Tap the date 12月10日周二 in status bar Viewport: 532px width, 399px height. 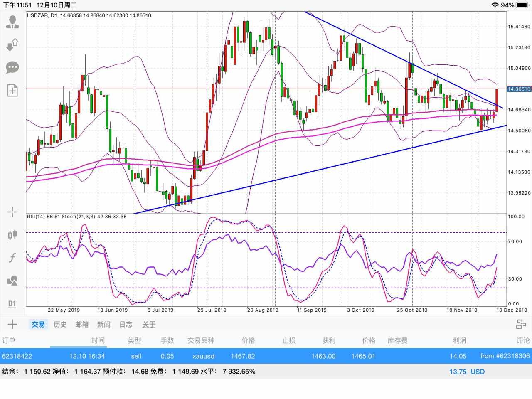(x=57, y=5)
